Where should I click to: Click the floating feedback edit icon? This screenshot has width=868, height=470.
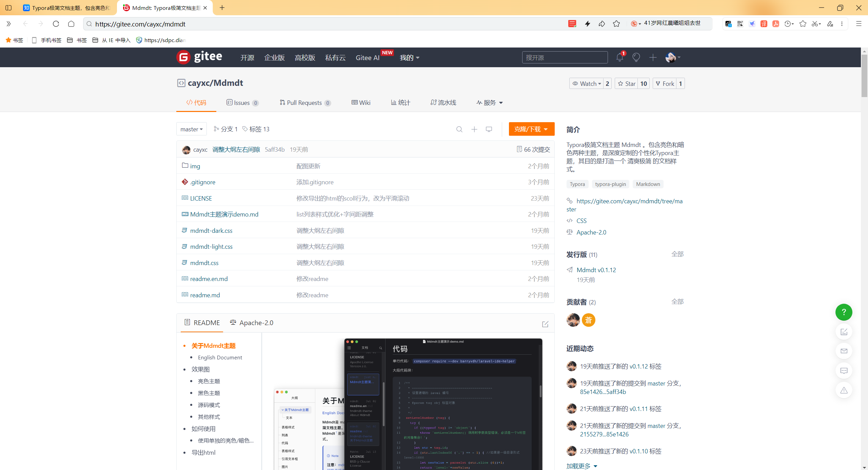point(844,332)
